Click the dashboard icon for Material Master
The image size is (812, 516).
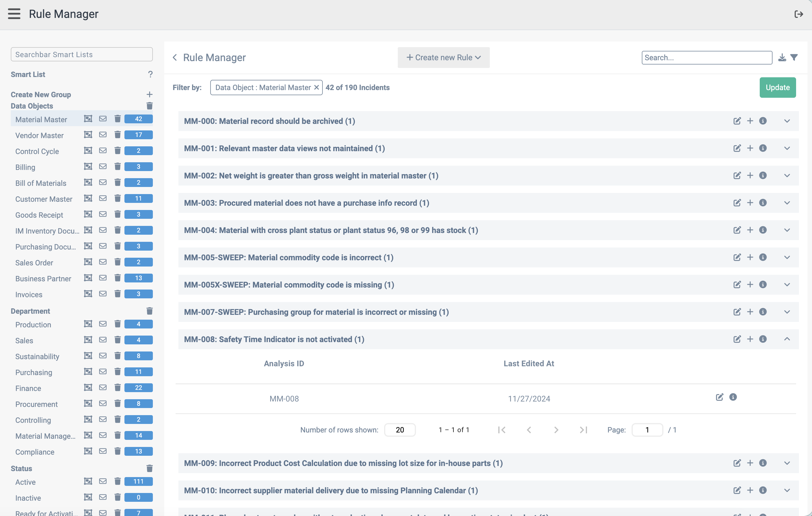point(88,119)
